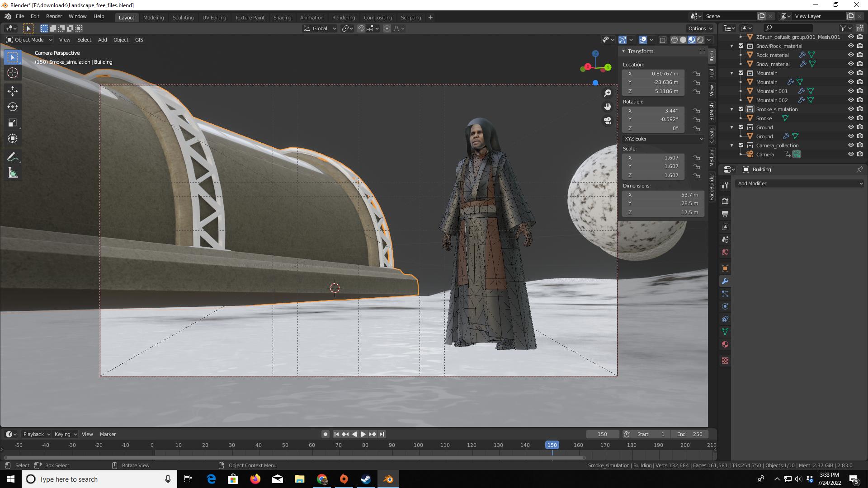Open the Object properties tab icon
Image resolution: width=868 pixels, height=488 pixels.
[725, 268]
